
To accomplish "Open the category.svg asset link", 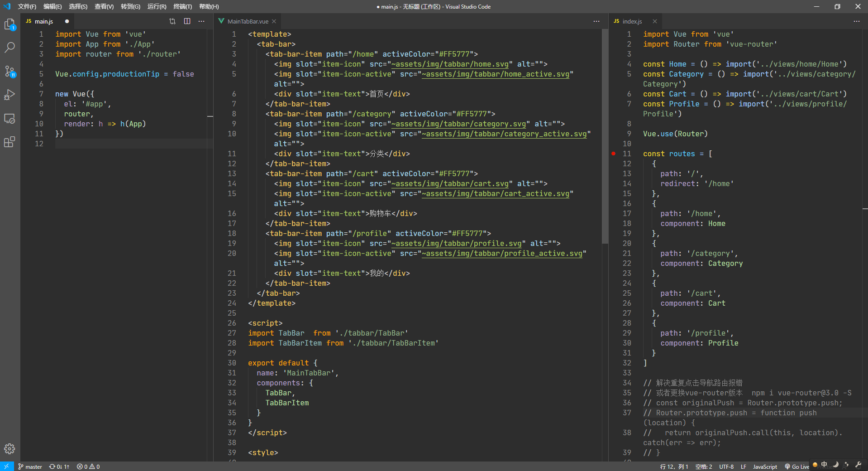I will [x=459, y=124].
